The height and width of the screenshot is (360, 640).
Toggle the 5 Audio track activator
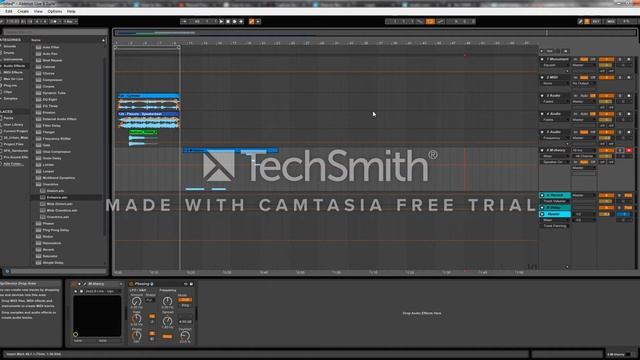(x=607, y=132)
